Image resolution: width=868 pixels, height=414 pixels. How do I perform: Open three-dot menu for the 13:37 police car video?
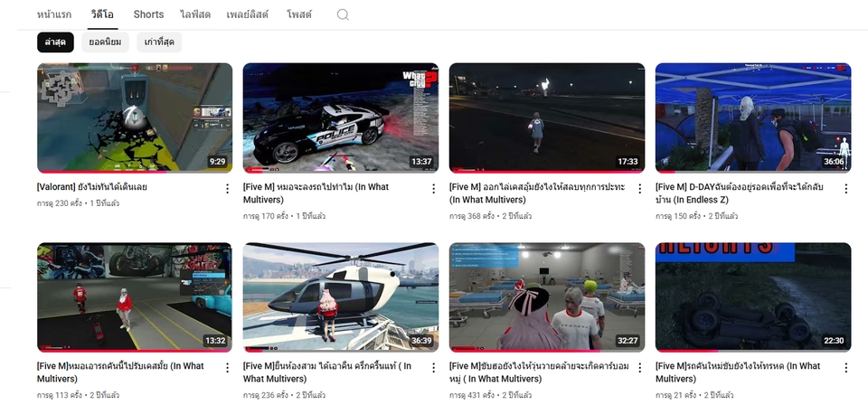[x=433, y=189]
